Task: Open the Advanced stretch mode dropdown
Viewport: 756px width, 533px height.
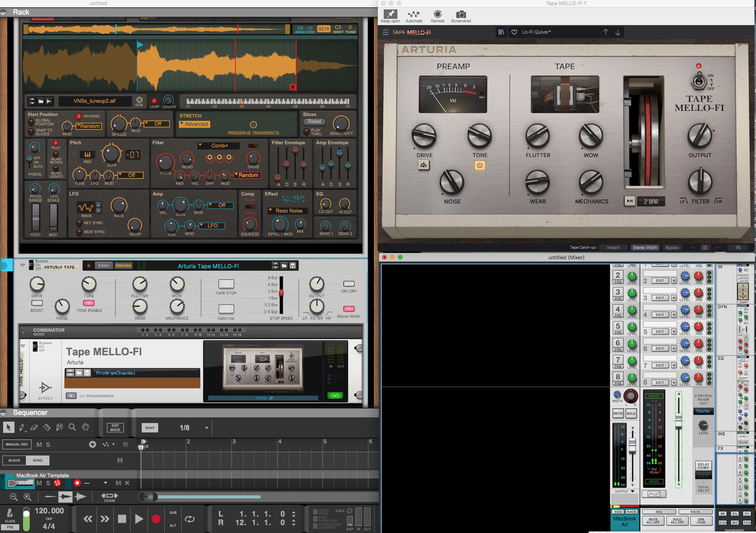Action: 195,124
